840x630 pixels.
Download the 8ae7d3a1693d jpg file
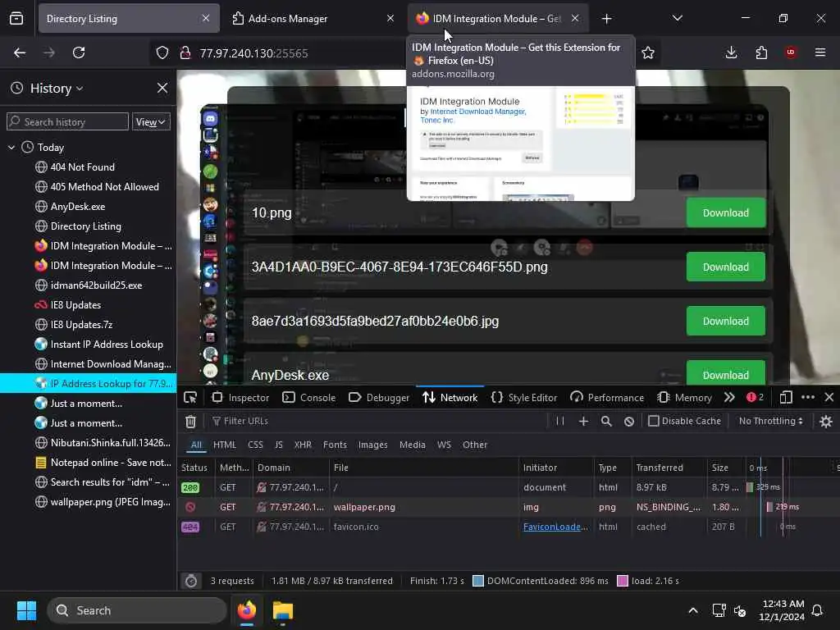(x=726, y=321)
